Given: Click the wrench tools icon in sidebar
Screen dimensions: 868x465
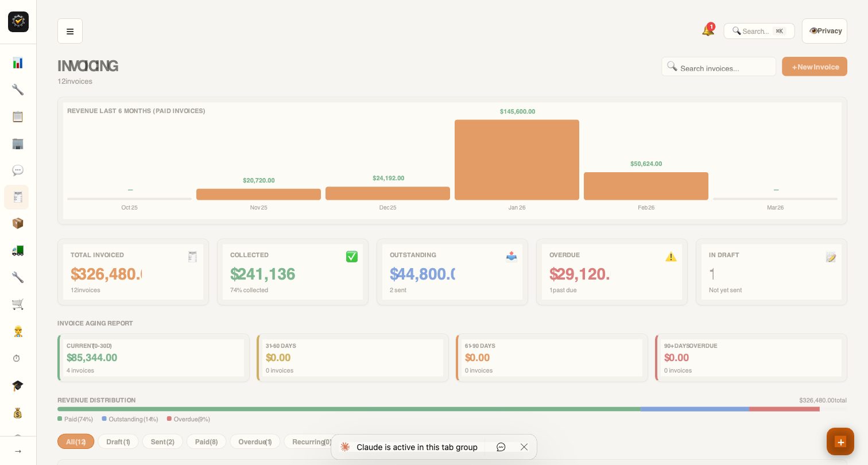Looking at the screenshot, I should 17,90.
